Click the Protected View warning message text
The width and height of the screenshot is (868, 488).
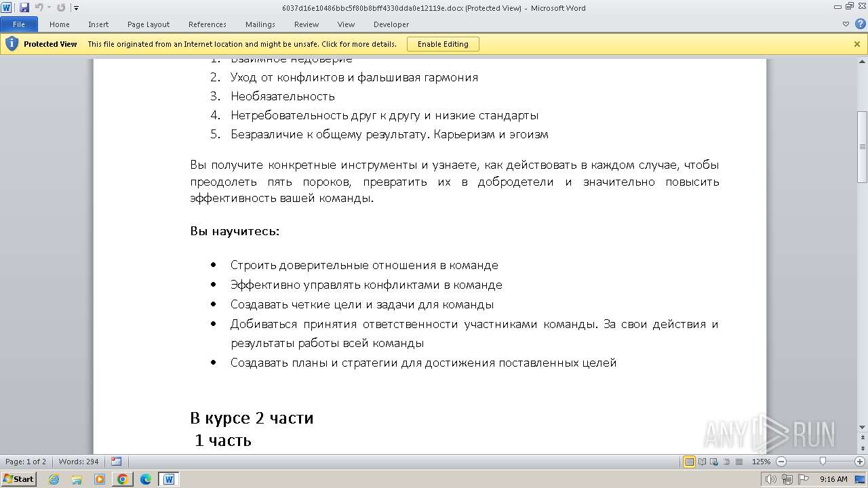pyautogui.click(x=242, y=44)
